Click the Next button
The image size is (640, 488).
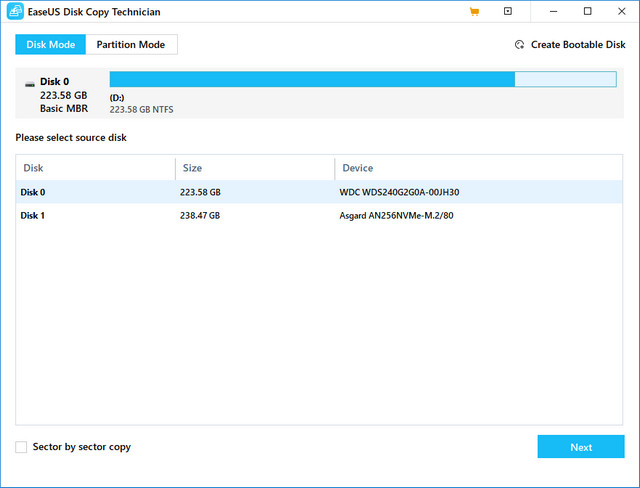pyautogui.click(x=580, y=447)
